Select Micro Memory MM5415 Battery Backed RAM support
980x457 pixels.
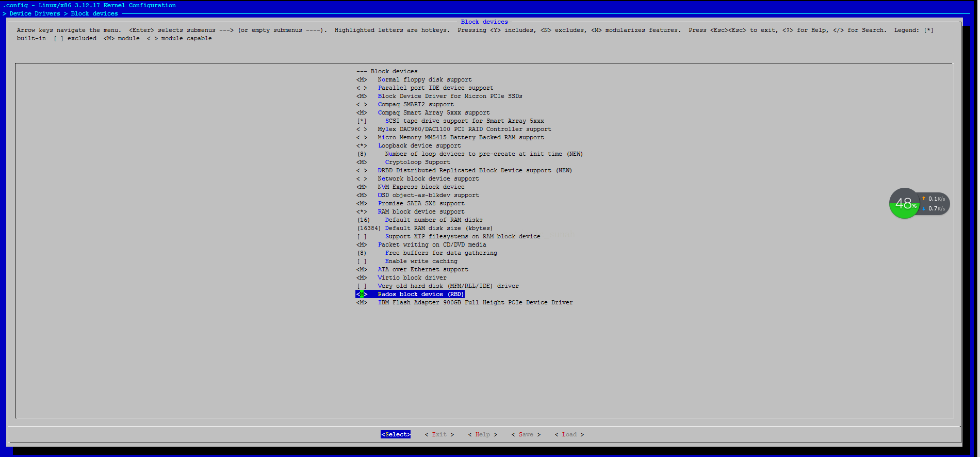(x=450, y=137)
